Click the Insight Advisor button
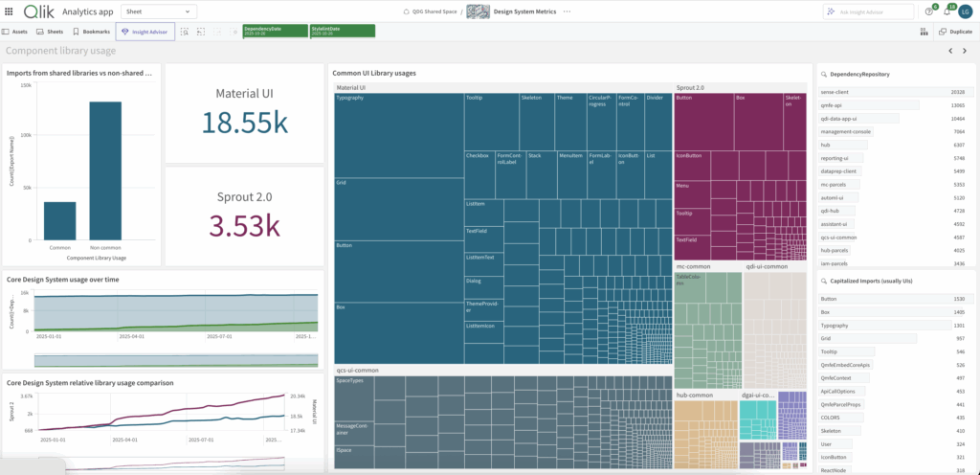The width and height of the screenshot is (980, 475). point(145,32)
